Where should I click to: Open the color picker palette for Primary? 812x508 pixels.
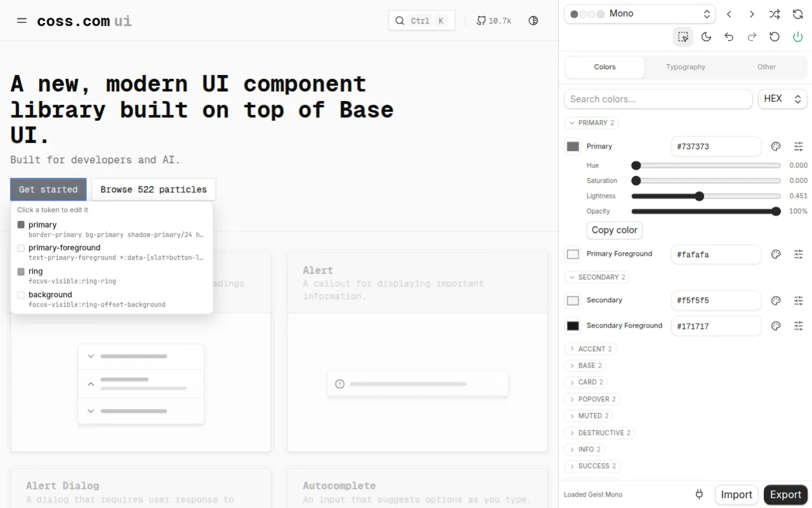pos(776,147)
